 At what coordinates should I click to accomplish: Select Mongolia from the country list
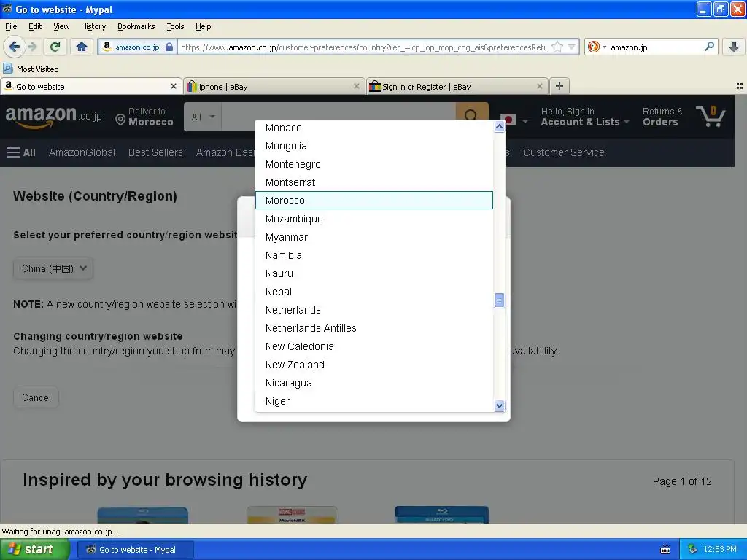[x=374, y=146]
